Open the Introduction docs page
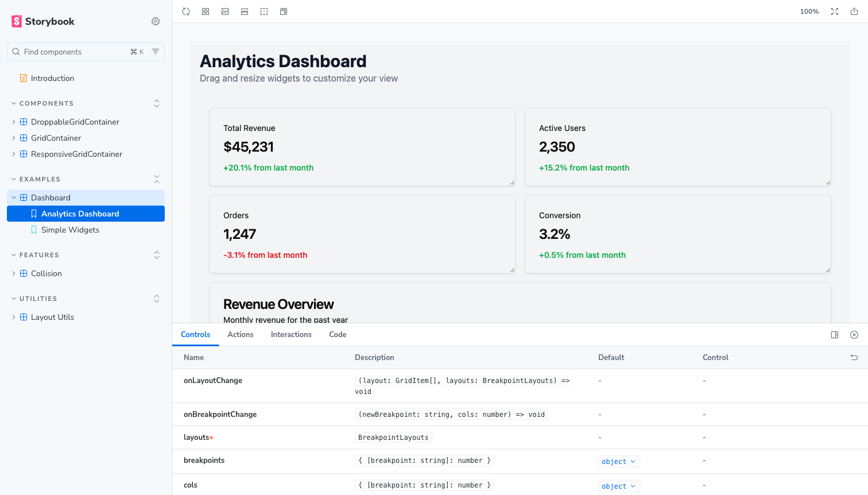The height and width of the screenshot is (495, 868). 52,78
